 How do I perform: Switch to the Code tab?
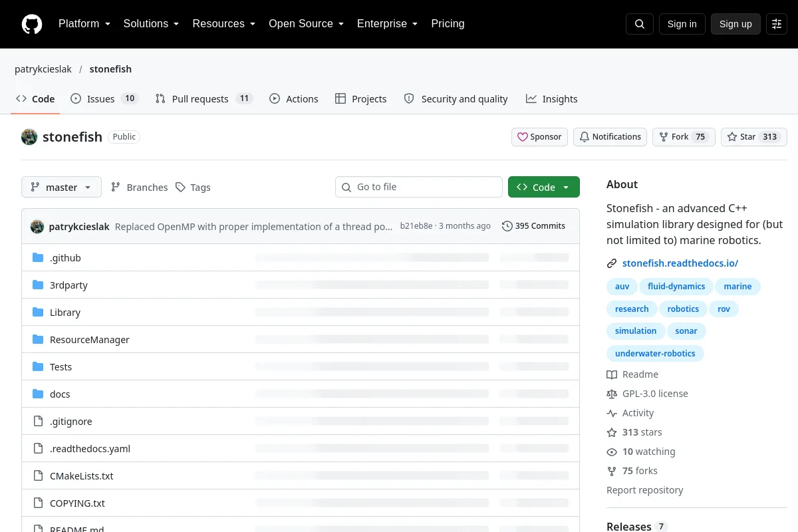(35, 98)
